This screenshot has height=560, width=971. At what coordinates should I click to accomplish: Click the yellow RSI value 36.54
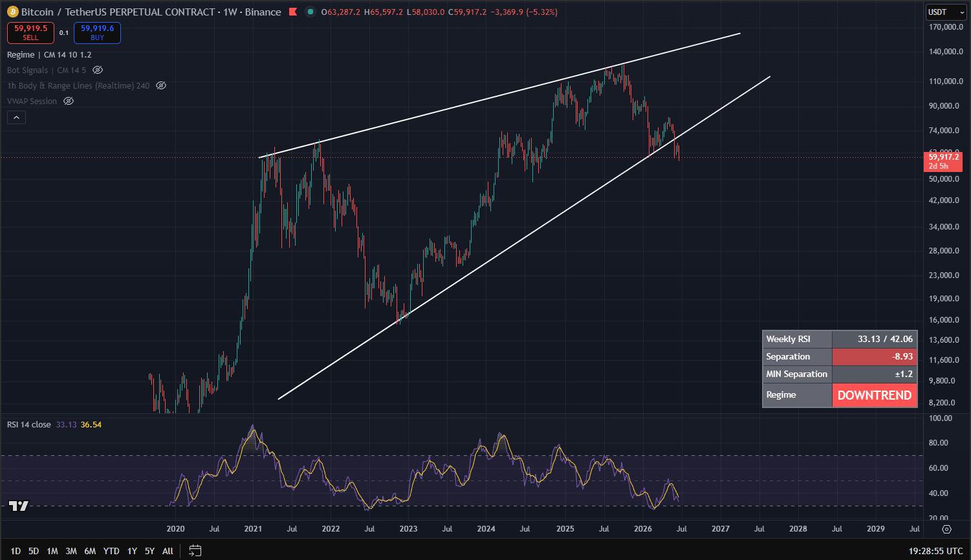click(91, 424)
